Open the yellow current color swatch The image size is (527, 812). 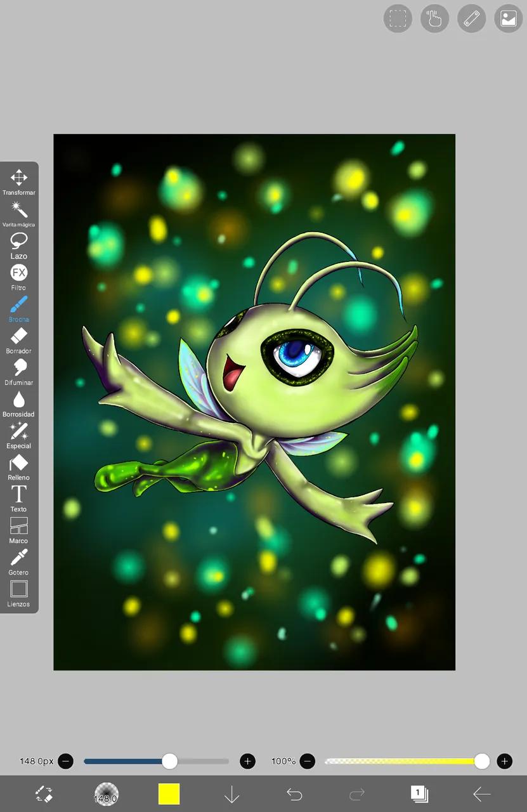click(169, 794)
